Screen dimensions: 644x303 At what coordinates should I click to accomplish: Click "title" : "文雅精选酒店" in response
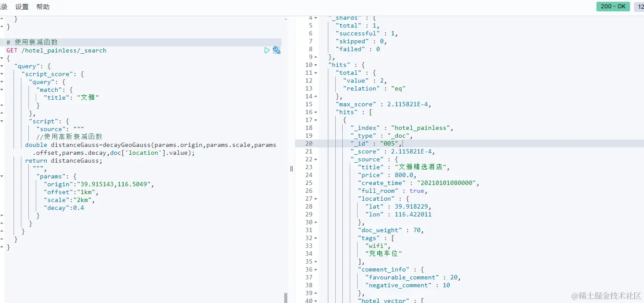pyautogui.click(x=403, y=167)
